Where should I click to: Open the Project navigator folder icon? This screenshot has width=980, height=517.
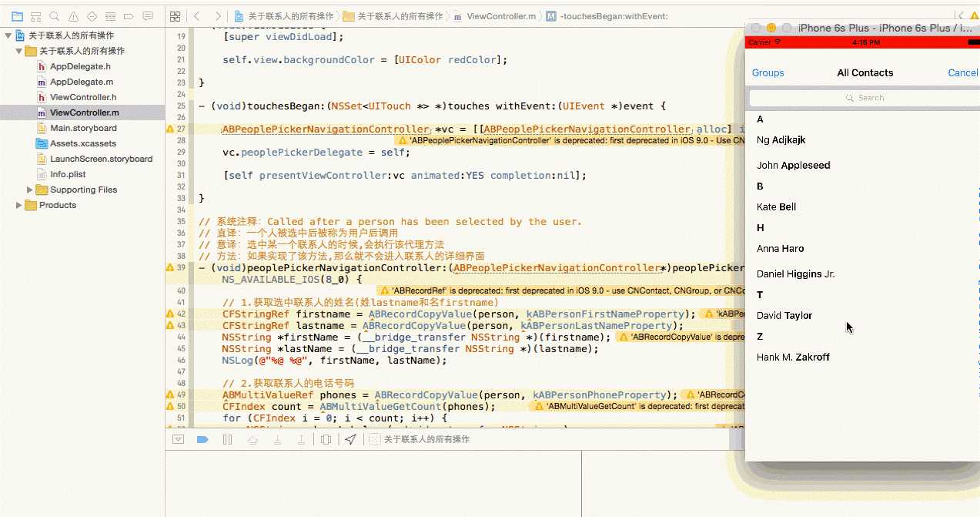(x=17, y=16)
